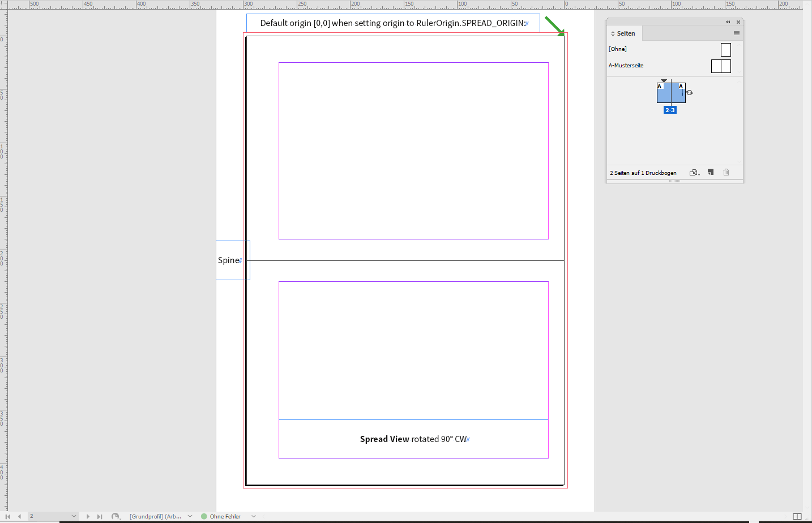The image size is (812, 523).
Task: Click the 'Spread View rotated 90° CW' caption
Action: click(x=413, y=439)
